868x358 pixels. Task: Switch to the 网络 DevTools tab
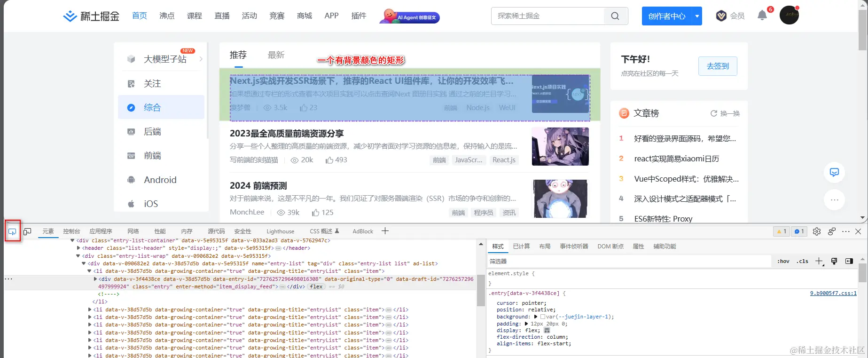pos(133,231)
